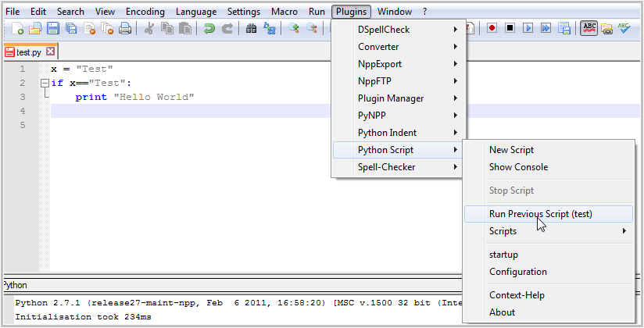Expand the PyNPP submenu
The width and height of the screenshot is (644, 328).
pos(399,116)
